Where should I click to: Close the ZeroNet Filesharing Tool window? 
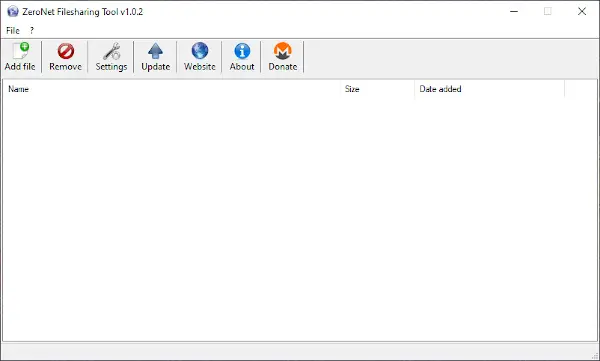click(x=582, y=11)
